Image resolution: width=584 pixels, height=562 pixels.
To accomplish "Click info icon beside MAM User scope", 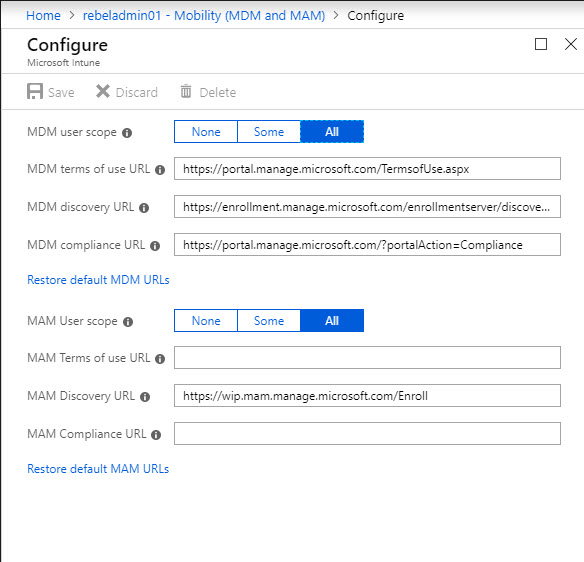I will [x=128, y=322].
